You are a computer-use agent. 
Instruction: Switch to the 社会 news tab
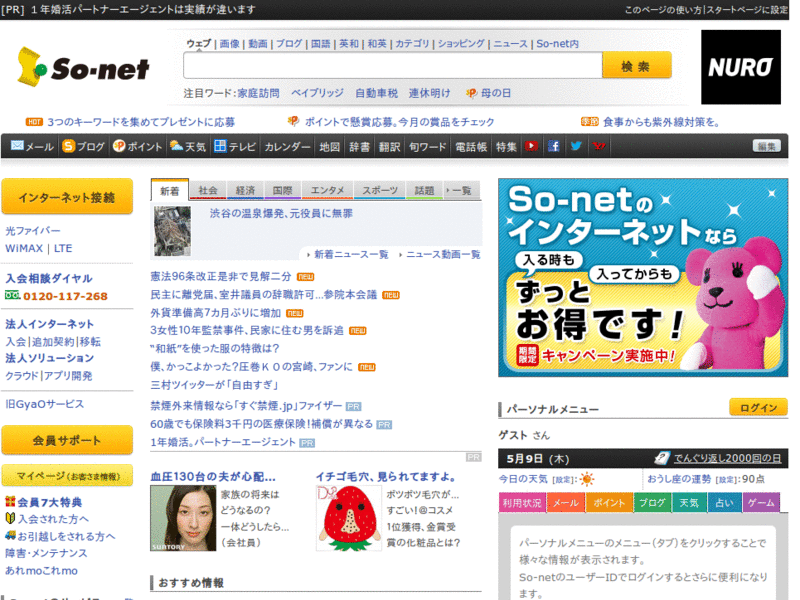click(208, 190)
